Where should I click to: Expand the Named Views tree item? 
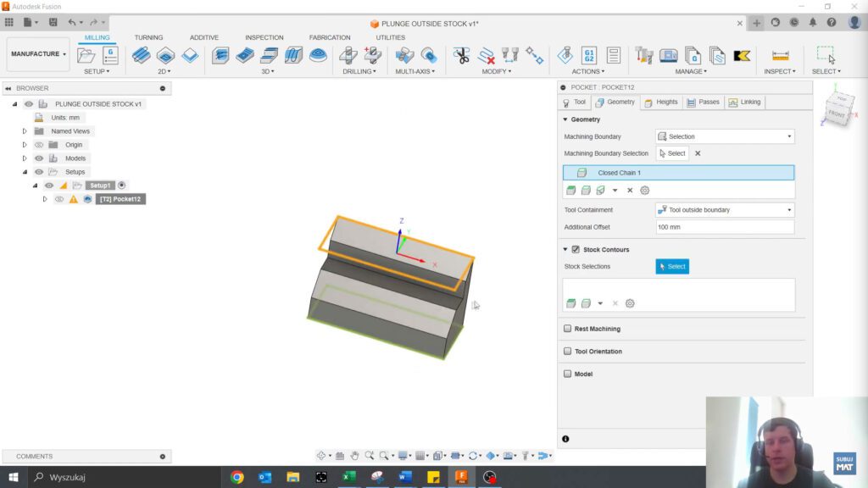[24, 131]
